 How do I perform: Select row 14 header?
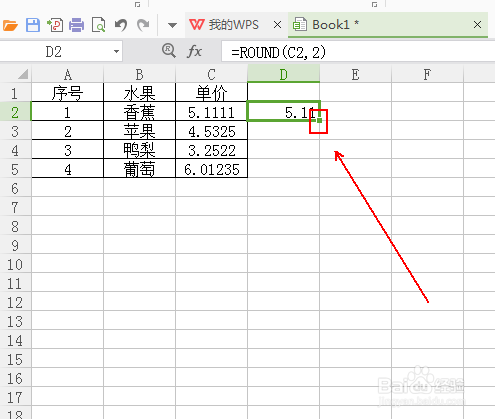click(x=15, y=340)
